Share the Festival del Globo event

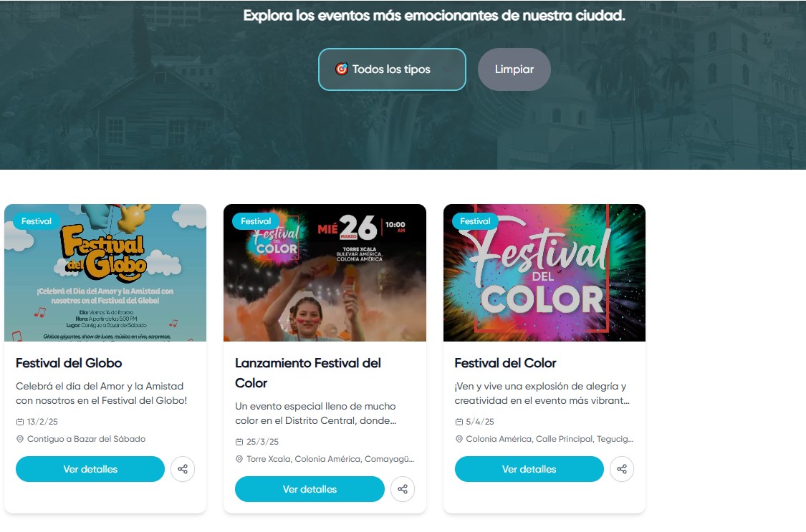pyautogui.click(x=183, y=469)
